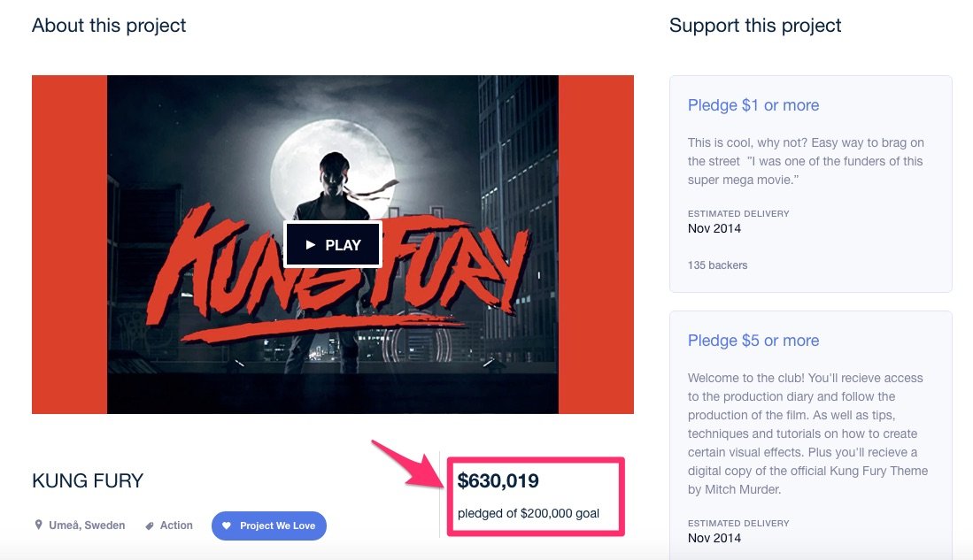Open the Pledge $5 or more reward tier
Image resolution: width=973 pixels, height=560 pixels.
coord(753,340)
